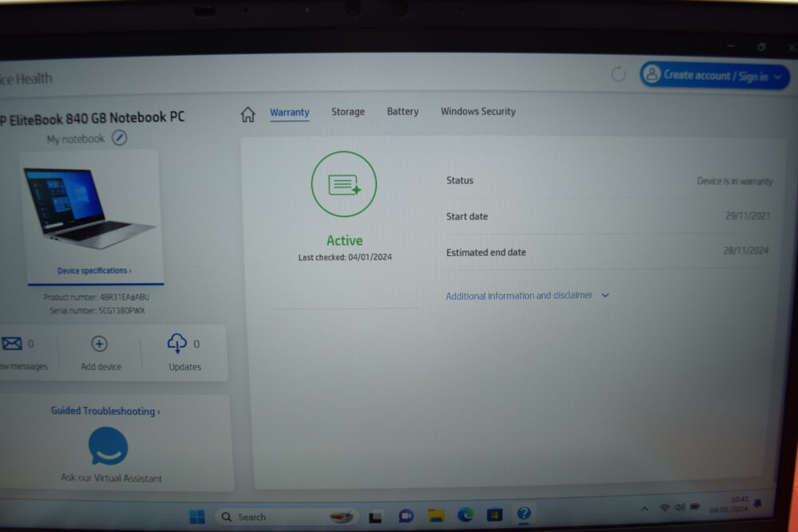Click the Last checked: 04/01/2024 text
Viewport: 798px width, 532px height.
pyautogui.click(x=345, y=258)
